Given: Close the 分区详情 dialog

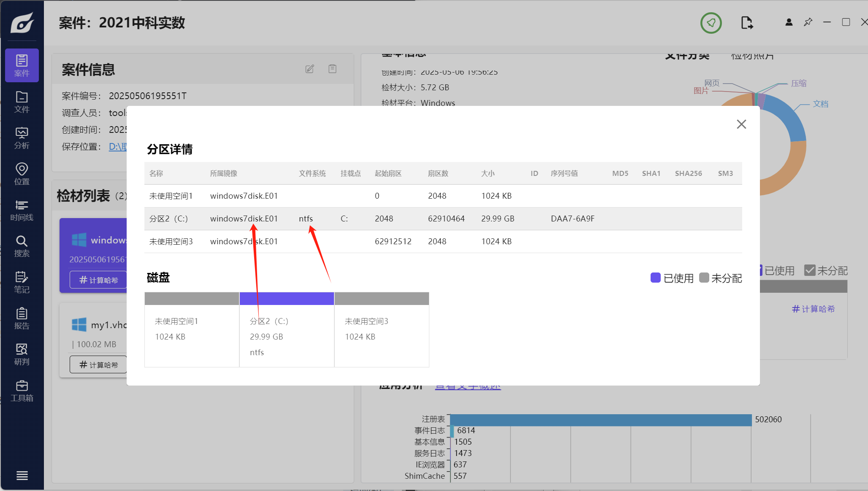Looking at the screenshot, I should 741,124.
